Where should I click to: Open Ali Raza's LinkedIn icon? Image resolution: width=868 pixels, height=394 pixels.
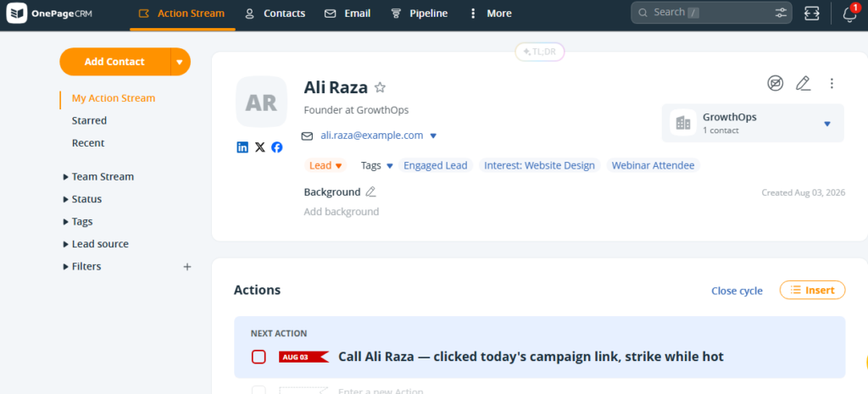pos(242,147)
